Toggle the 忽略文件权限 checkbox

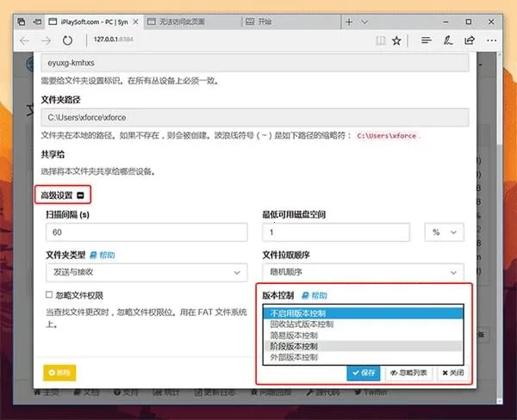point(50,295)
